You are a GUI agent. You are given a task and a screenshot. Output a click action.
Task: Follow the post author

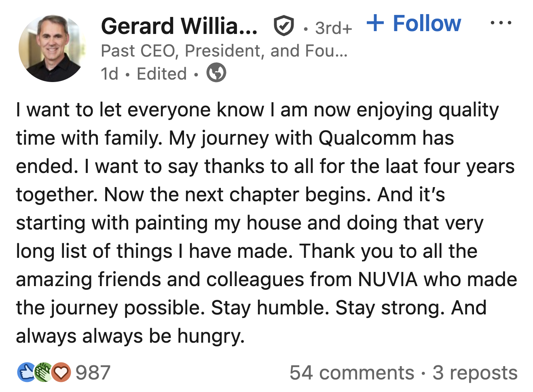tap(426, 23)
